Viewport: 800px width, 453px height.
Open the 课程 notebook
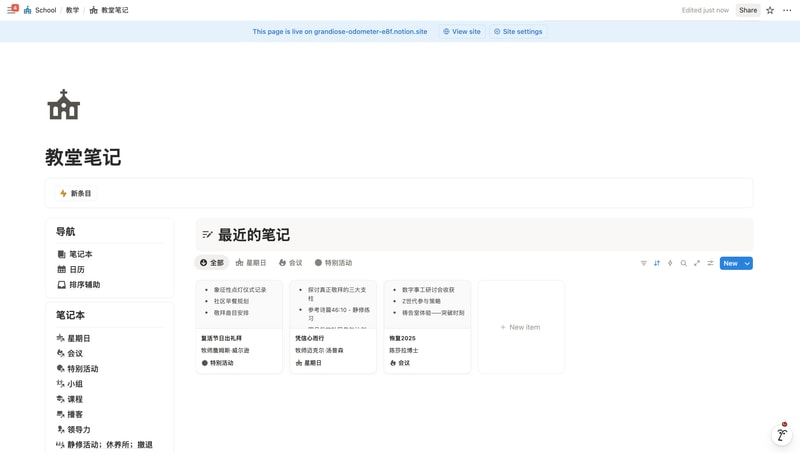tap(69, 399)
